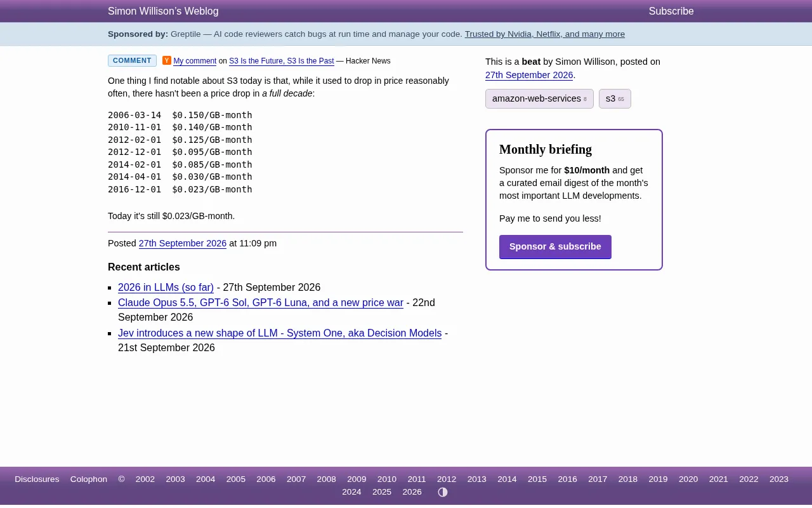
Task: Click the © copyright link in the footer
Action: pyautogui.click(x=121, y=479)
